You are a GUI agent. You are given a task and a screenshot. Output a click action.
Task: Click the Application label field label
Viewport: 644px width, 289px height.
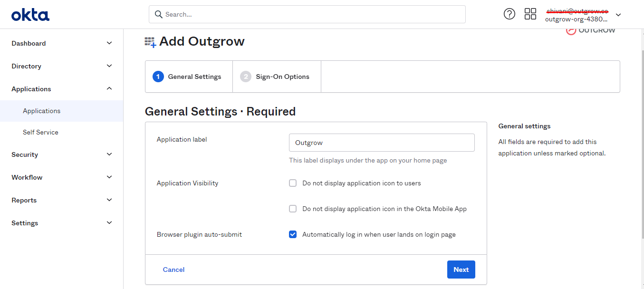click(182, 139)
